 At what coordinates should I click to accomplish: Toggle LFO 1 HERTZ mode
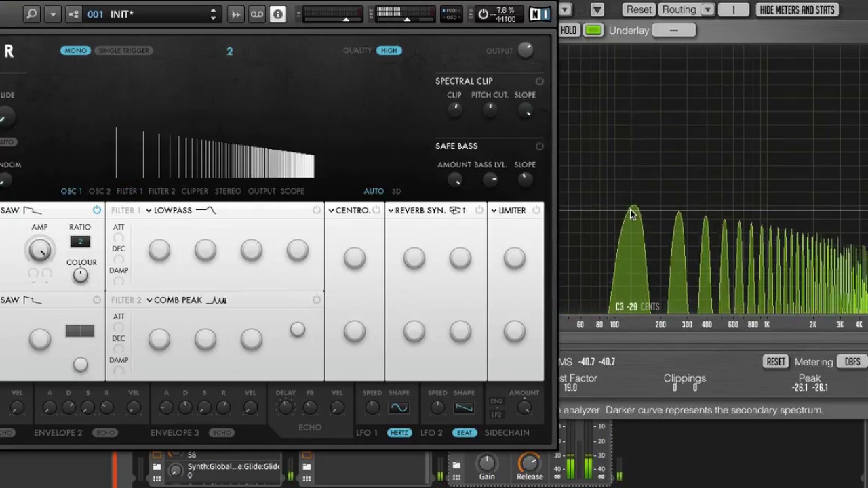tap(399, 433)
